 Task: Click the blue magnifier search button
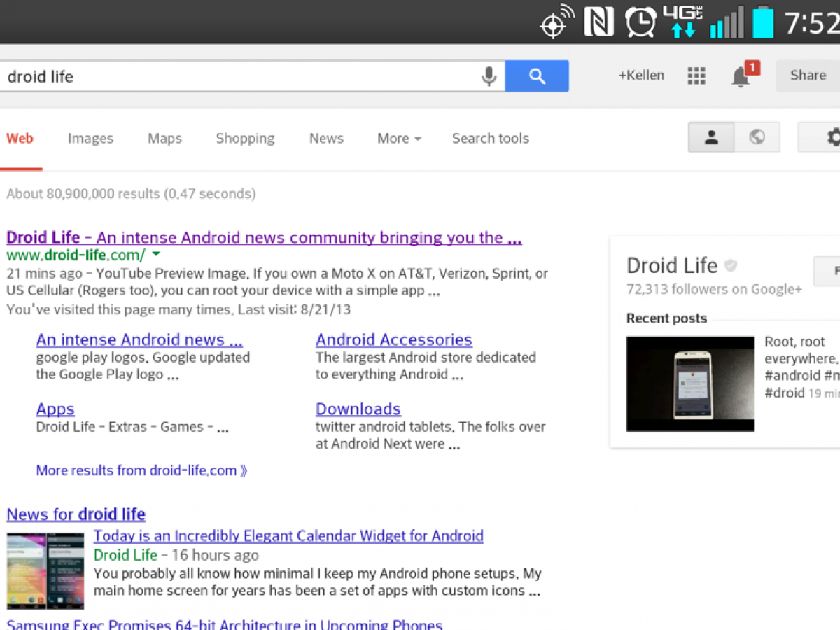(x=537, y=76)
